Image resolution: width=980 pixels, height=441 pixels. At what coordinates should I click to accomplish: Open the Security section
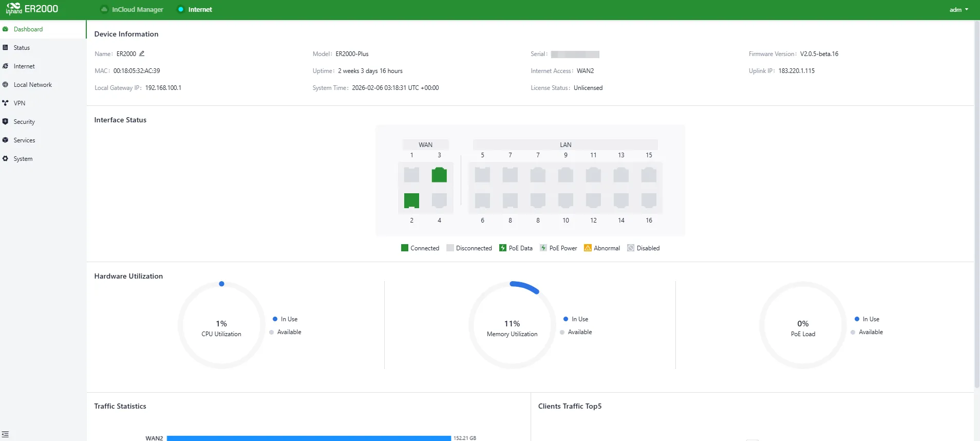(x=43, y=122)
